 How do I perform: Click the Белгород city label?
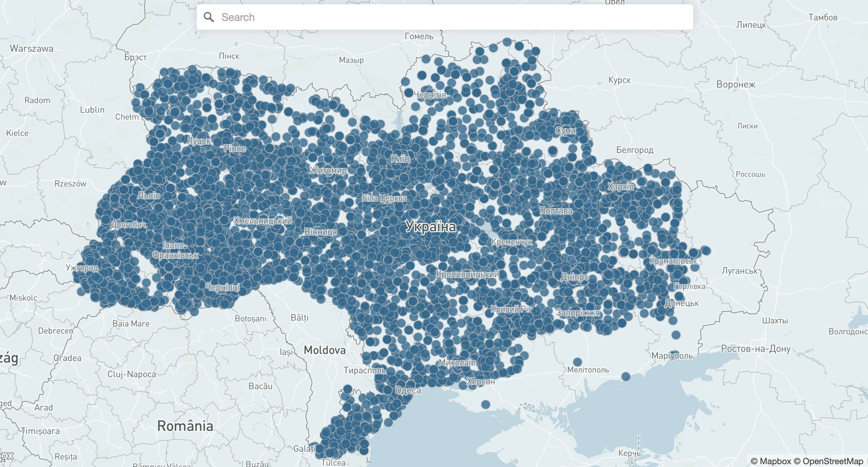tap(635, 150)
